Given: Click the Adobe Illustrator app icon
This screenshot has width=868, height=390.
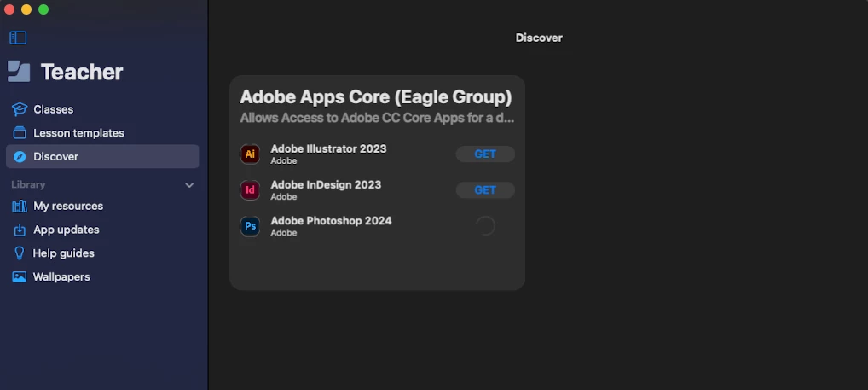Looking at the screenshot, I should [250, 154].
